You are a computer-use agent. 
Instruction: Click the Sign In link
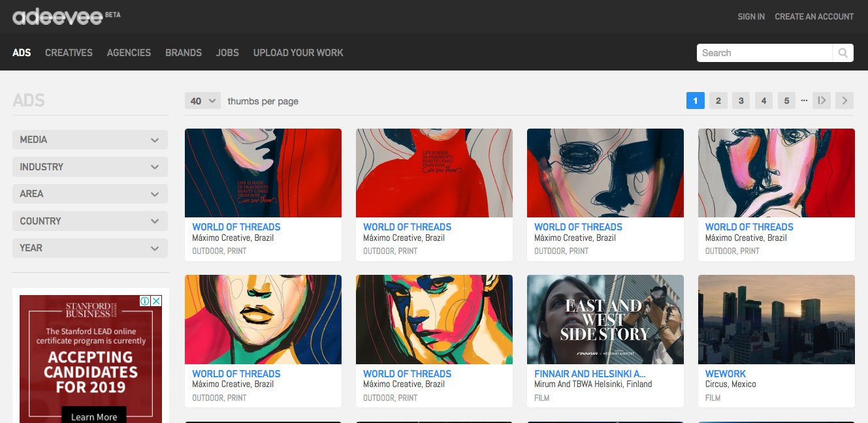pos(751,17)
